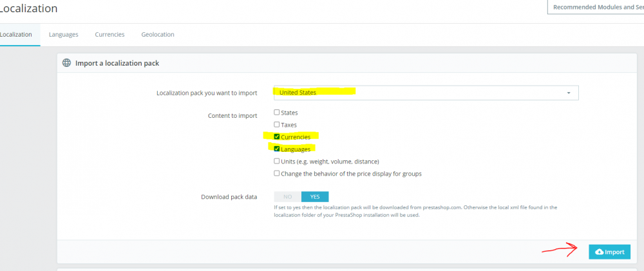
Task: Click the Import button
Action: [609, 252]
